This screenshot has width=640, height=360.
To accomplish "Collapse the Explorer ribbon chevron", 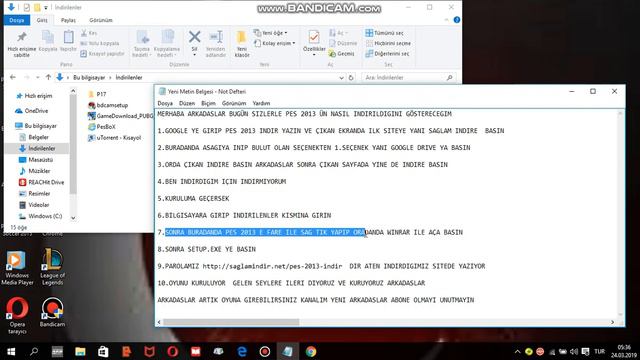I will tap(446, 20).
